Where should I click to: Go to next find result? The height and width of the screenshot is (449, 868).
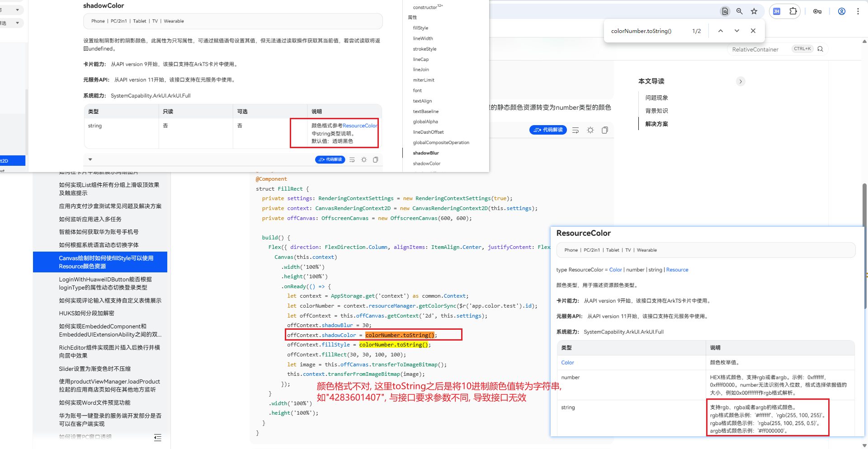point(737,31)
